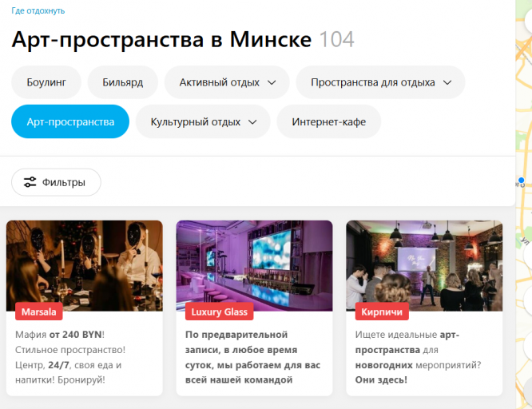Select the active 'Арт-пространства' chip
This screenshot has width=532, height=409.
coord(70,121)
